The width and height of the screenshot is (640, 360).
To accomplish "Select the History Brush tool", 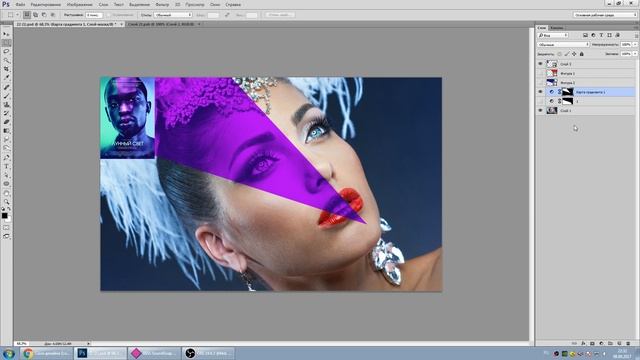I will pyautogui.click(x=6, y=113).
